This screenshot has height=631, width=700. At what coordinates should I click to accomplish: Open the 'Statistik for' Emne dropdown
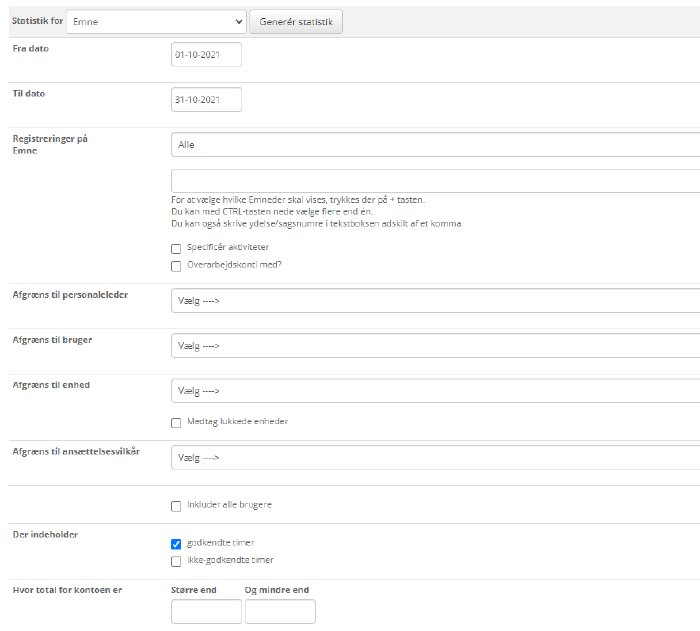coord(156,21)
